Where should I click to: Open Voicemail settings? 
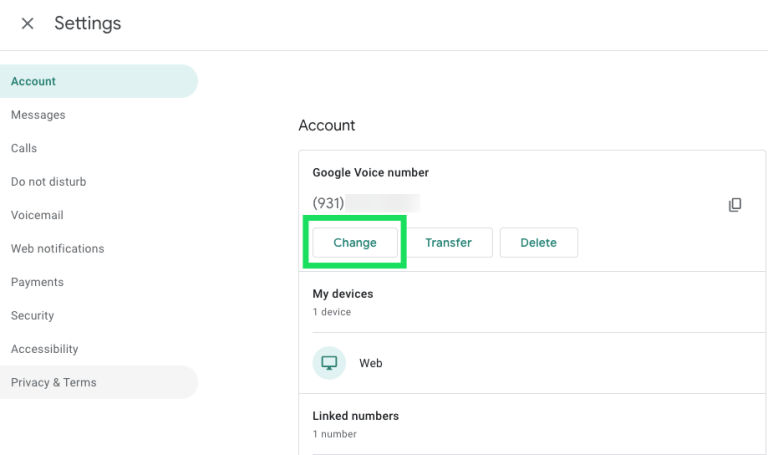point(99,215)
